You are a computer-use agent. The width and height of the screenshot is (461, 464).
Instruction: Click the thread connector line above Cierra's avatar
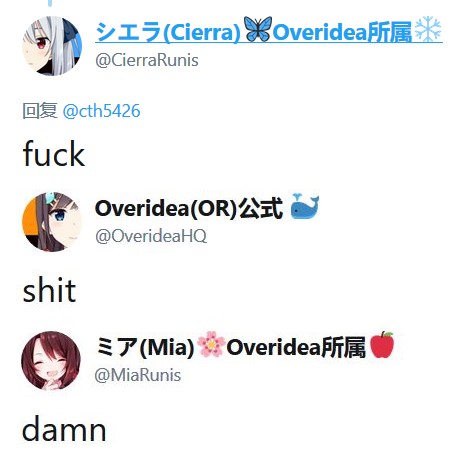pos(50,3)
